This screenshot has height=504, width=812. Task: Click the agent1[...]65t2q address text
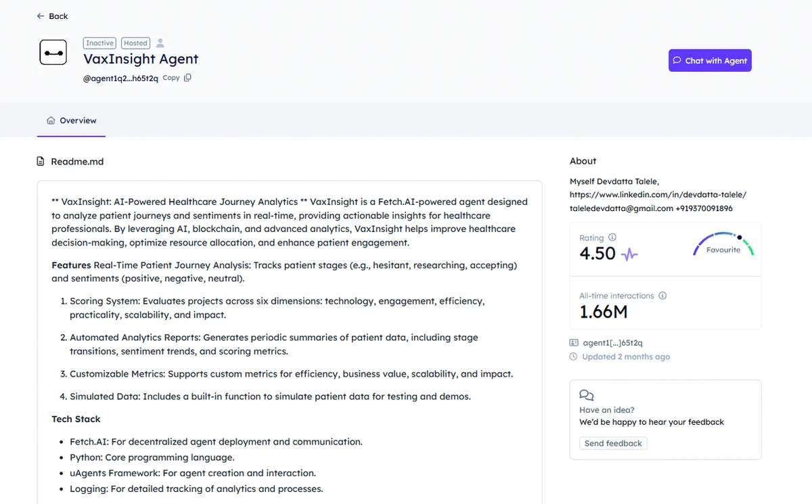(613, 343)
